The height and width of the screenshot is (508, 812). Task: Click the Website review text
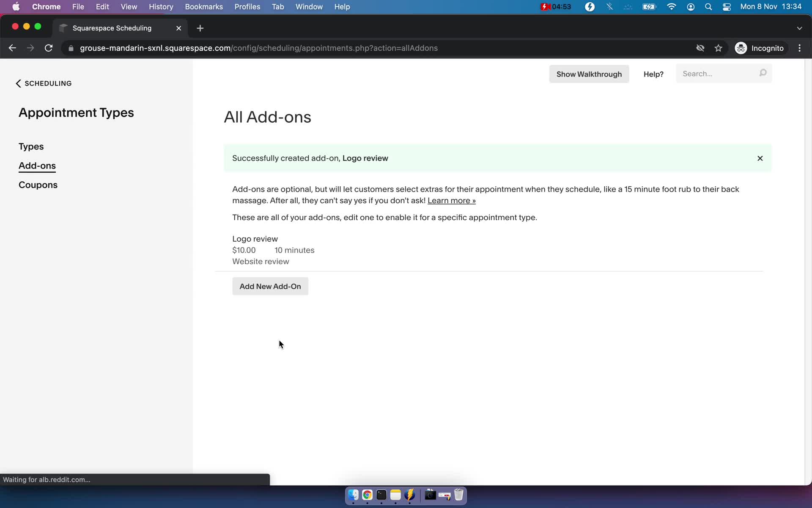(x=261, y=262)
